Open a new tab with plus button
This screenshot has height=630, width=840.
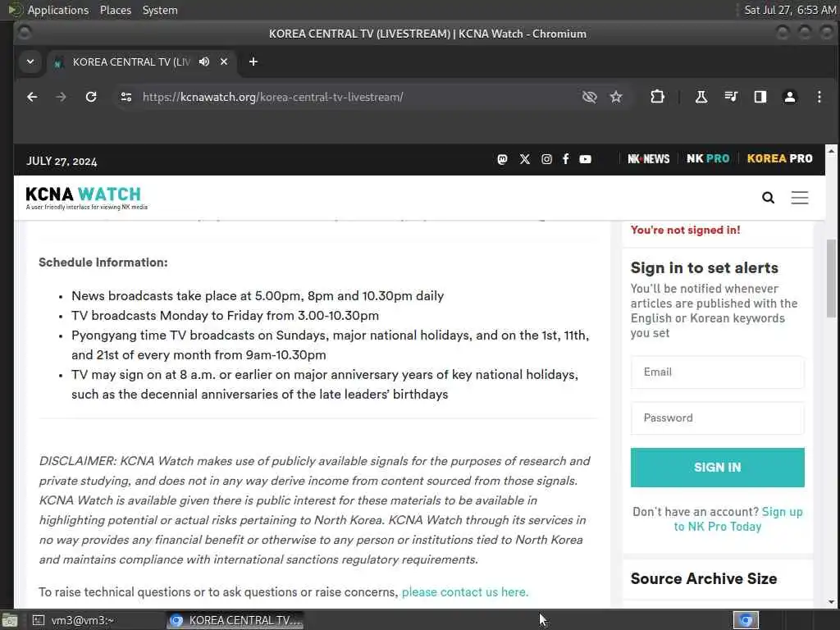click(x=253, y=62)
